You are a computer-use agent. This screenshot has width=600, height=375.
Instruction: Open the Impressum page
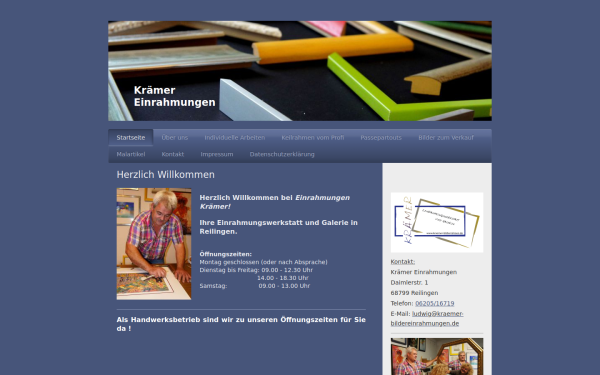(x=217, y=154)
